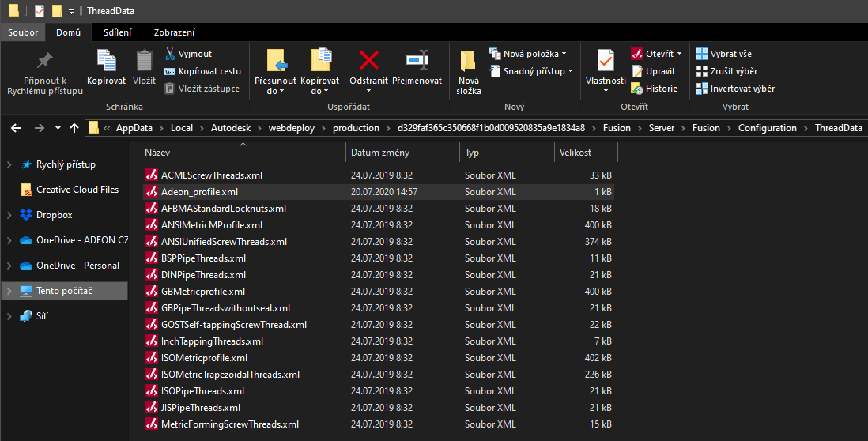Click the AFBMAStandardLocknuts.xml file icon

point(152,208)
